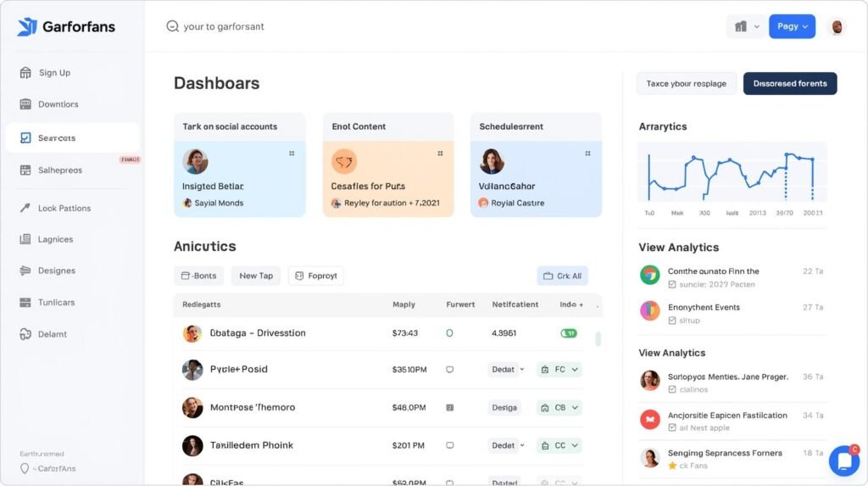The width and height of the screenshot is (868, 486).
Task: Switch to the New Tap tab
Action: tap(256, 276)
